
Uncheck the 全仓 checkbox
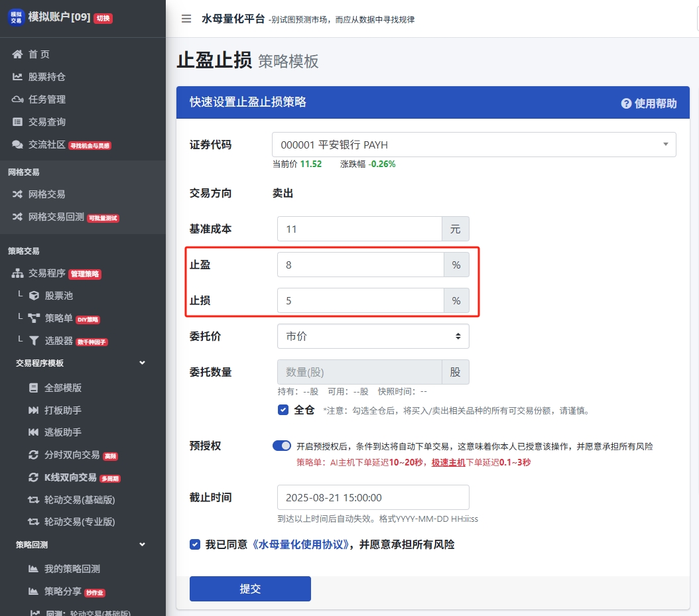point(283,410)
